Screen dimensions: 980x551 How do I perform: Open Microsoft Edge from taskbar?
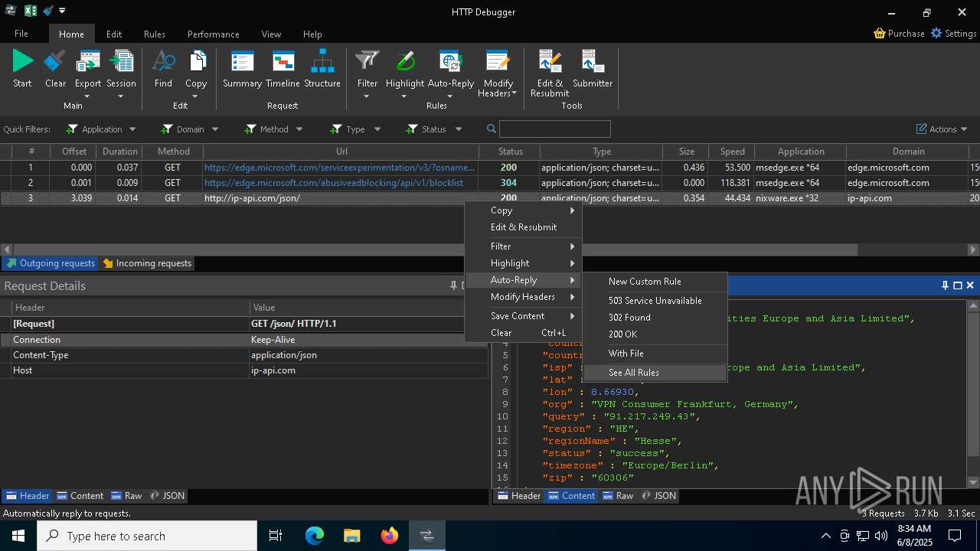click(315, 536)
